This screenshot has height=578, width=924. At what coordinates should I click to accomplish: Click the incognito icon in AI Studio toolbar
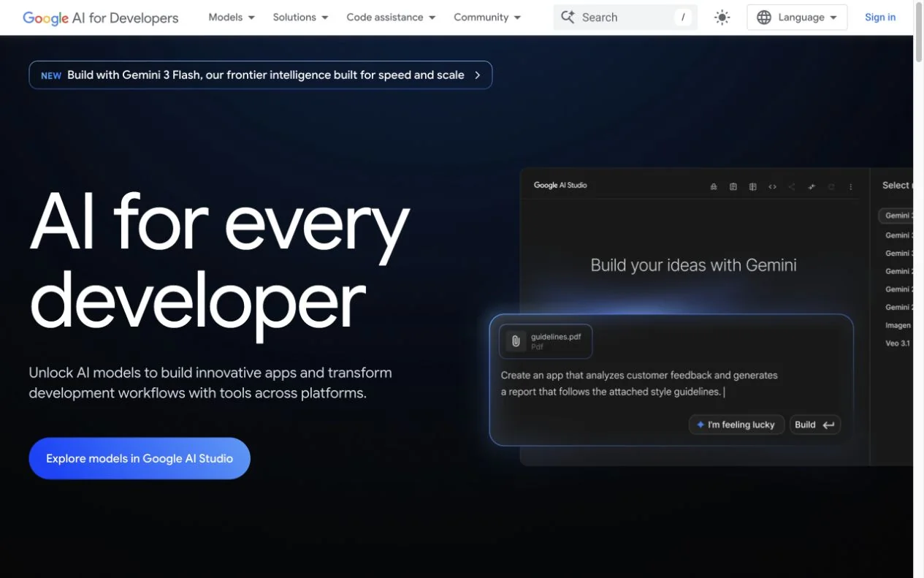(x=714, y=187)
